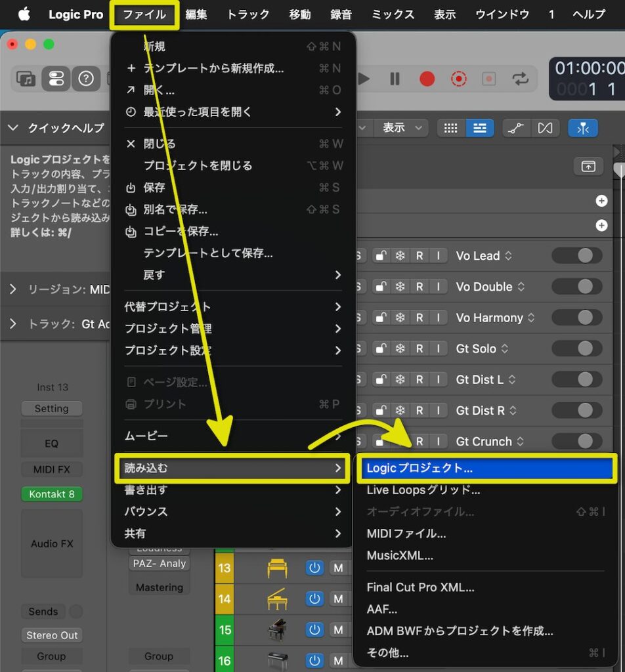Open the Apple menu

pos(24,14)
